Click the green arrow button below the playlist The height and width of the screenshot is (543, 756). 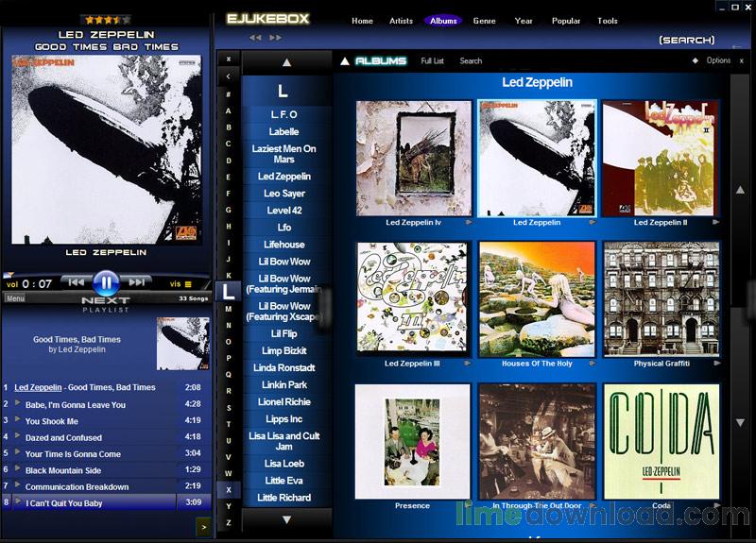coord(203,527)
